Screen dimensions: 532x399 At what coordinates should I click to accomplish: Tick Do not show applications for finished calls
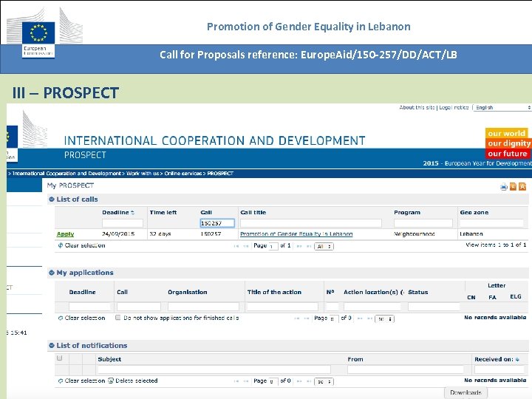(117, 318)
